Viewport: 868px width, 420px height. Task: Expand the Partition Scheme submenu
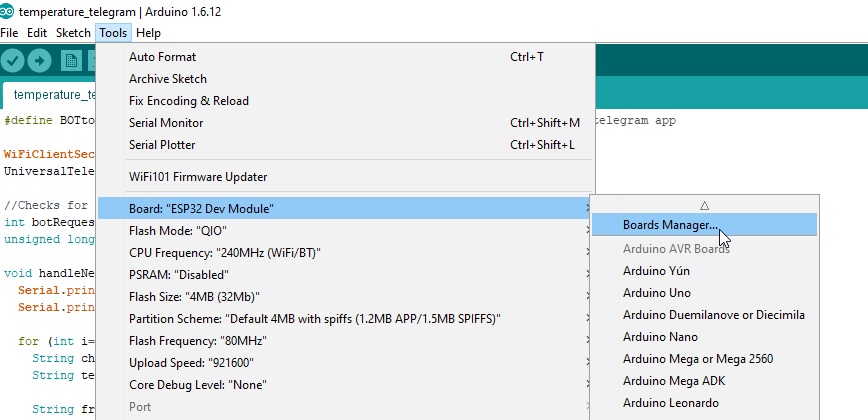(x=345, y=319)
